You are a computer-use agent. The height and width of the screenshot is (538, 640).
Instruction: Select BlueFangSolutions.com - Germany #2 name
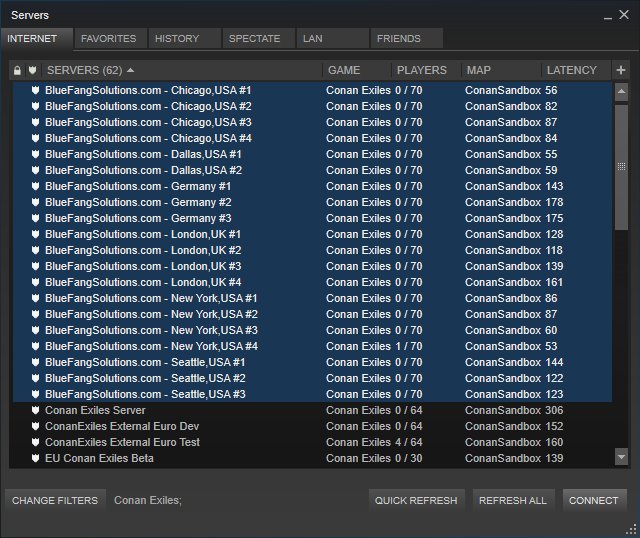[x=138, y=202]
